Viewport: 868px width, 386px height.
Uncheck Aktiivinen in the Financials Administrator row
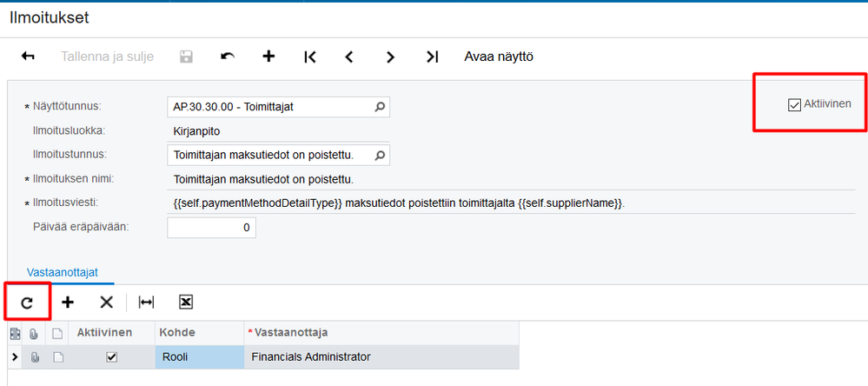[111, 356]
